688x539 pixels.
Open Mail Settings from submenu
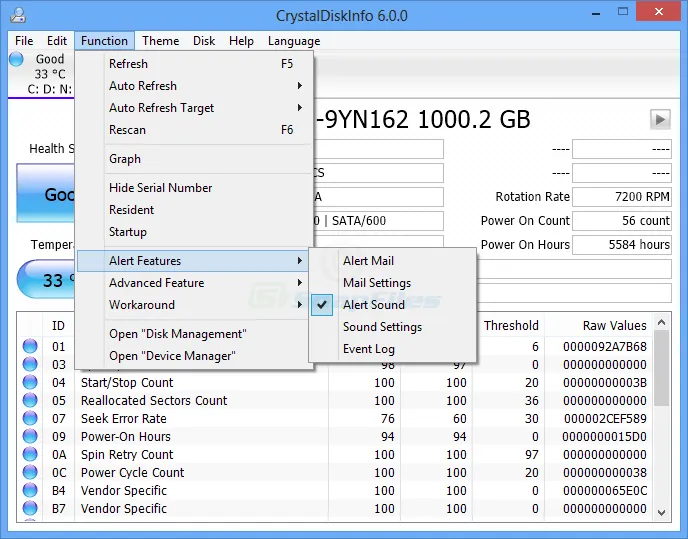pos(392,283)
